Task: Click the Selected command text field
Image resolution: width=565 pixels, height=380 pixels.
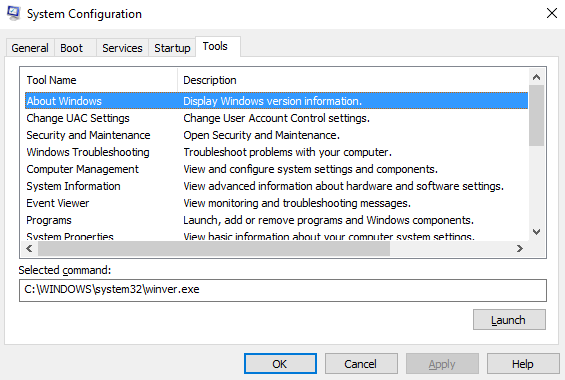Action: pyautogui.click(x=283, y=290)
